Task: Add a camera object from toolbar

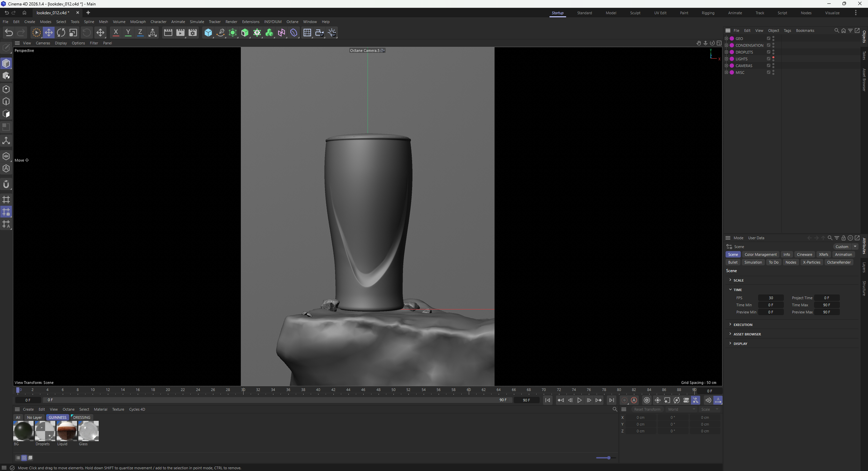Action: 319,33
